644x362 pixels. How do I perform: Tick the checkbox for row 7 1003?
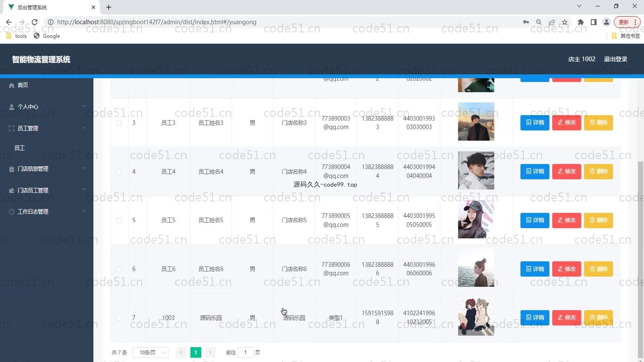[x=119, y=318]
